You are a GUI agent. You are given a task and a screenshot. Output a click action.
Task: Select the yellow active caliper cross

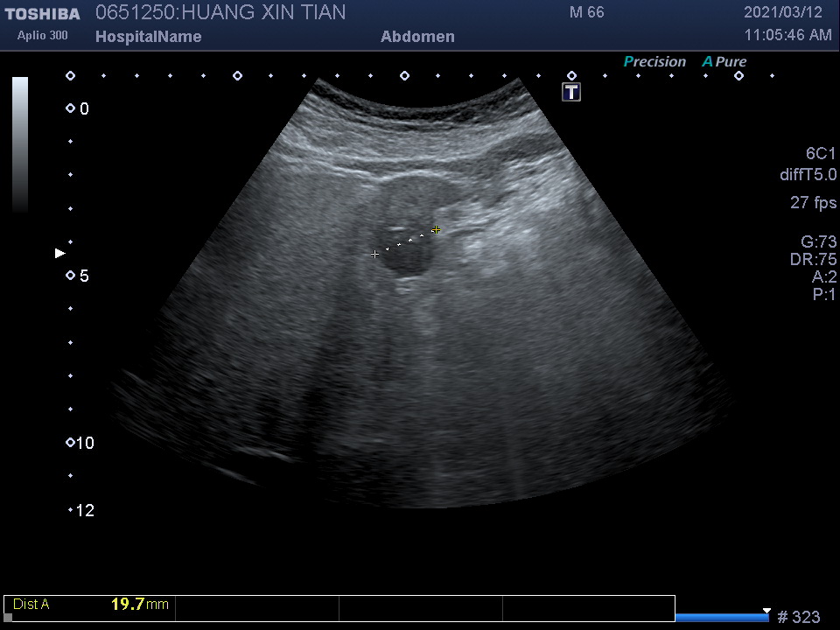click(436, 230)
